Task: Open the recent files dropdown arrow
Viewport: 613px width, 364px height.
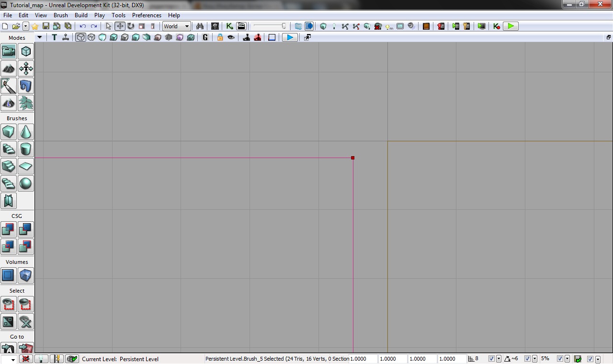Action: point(26,26)
